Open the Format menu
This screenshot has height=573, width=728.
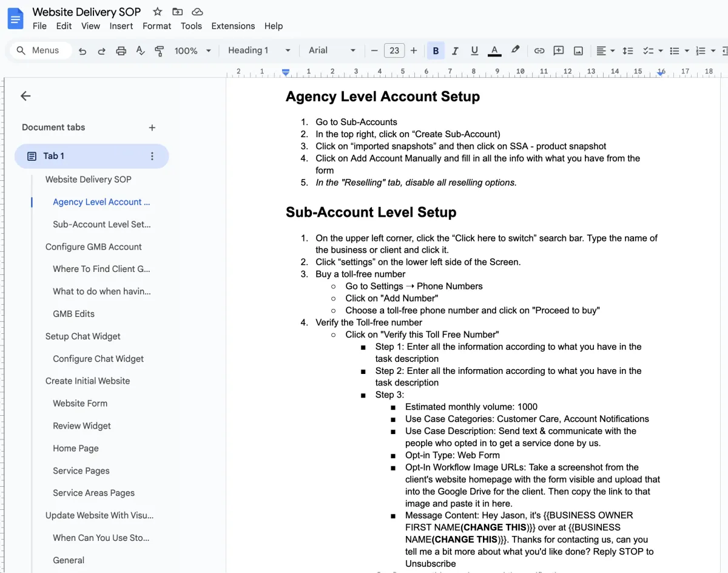[157, 26]
